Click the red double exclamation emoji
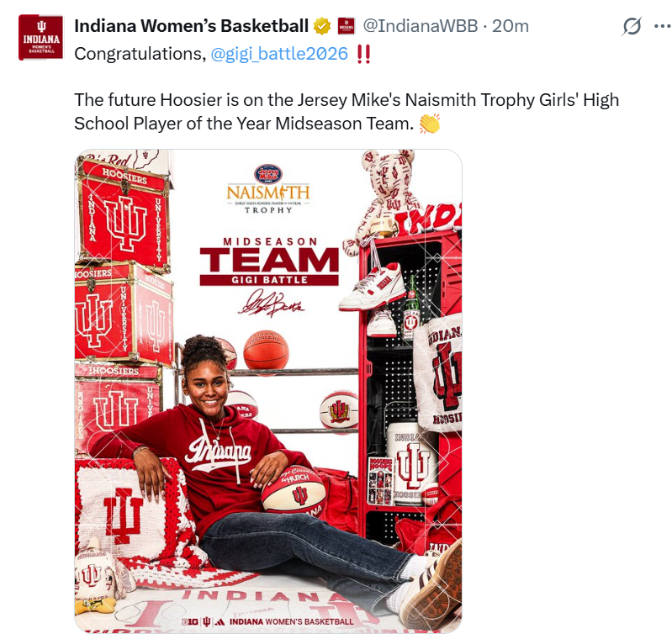 pos(363,55)
